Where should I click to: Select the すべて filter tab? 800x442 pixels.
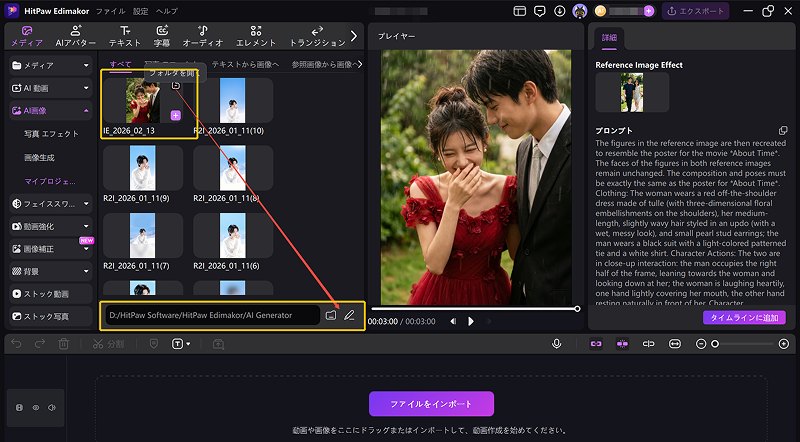click(x=121, y=64)
